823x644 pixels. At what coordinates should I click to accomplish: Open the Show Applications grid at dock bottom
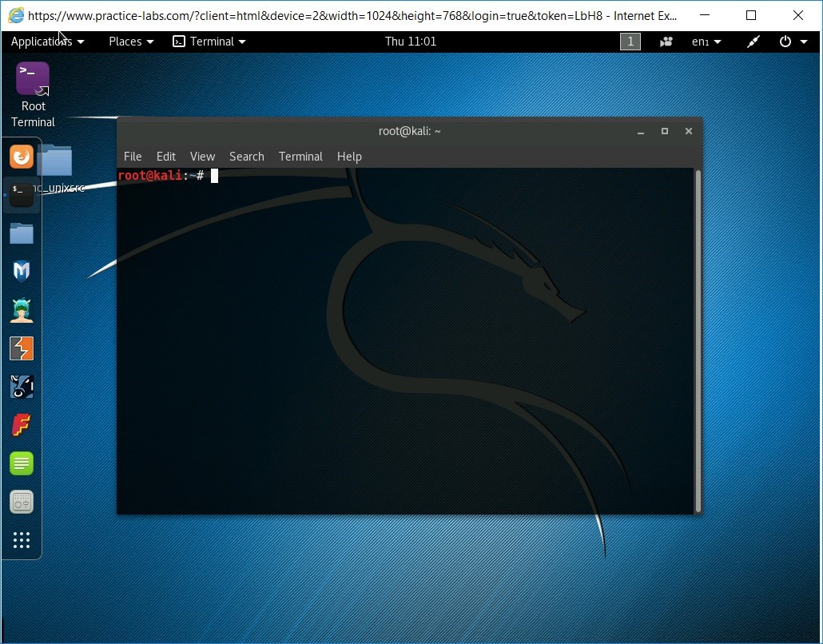point(21,540)
